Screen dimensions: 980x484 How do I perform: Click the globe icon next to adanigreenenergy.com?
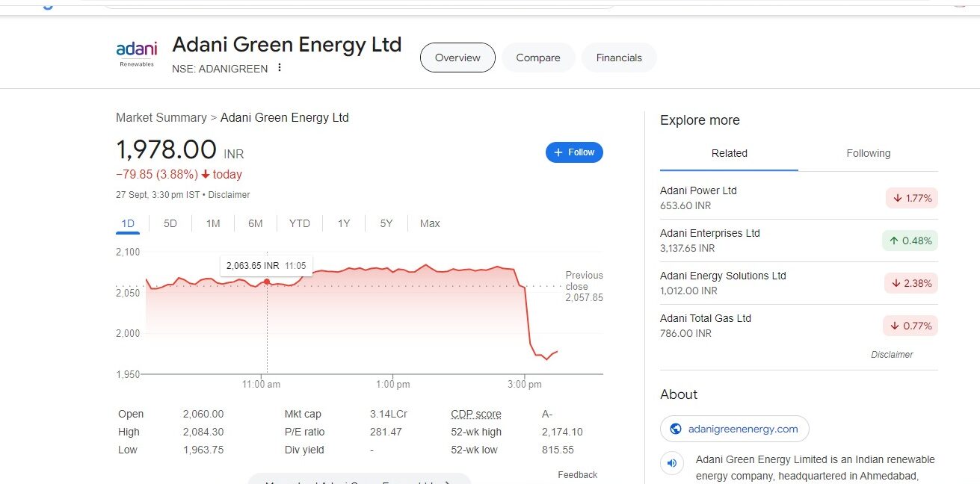point(676,429)
